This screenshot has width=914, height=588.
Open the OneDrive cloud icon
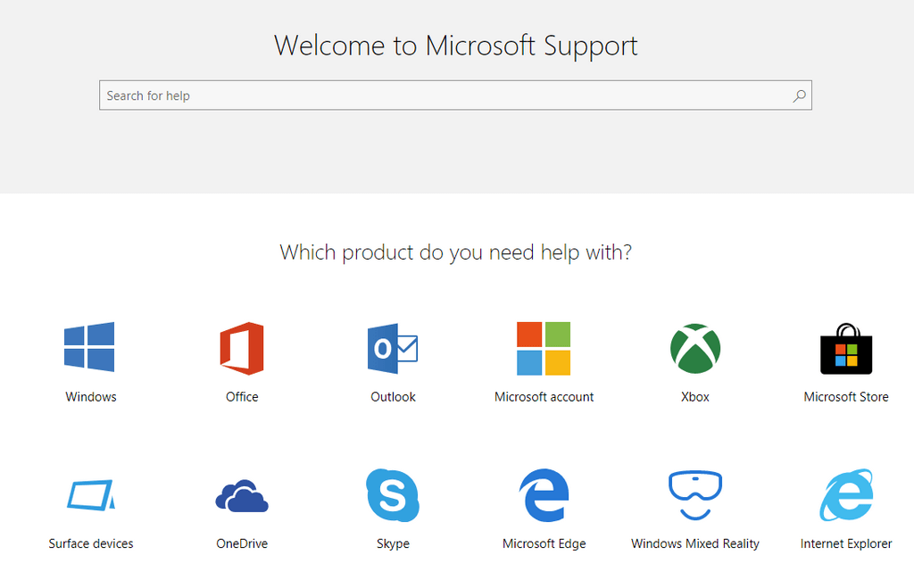[242, 496]
